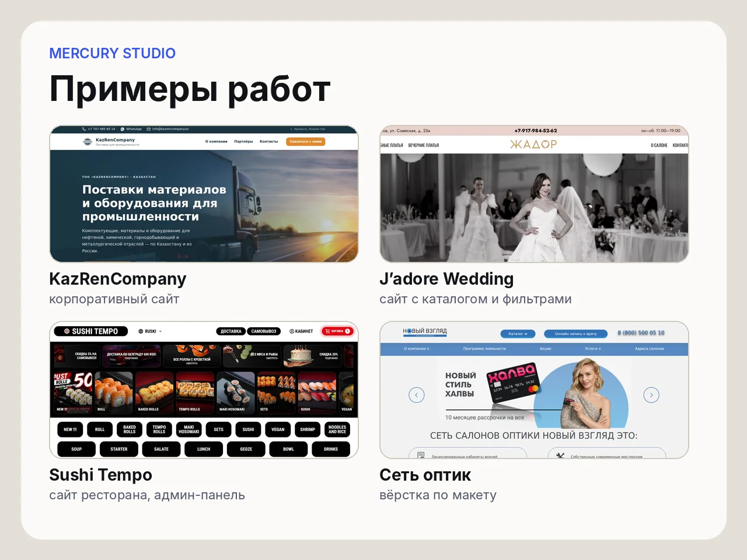Open the red Корзина cart button
The width and height of the screenshot is (747, 560).
point(338,331)
